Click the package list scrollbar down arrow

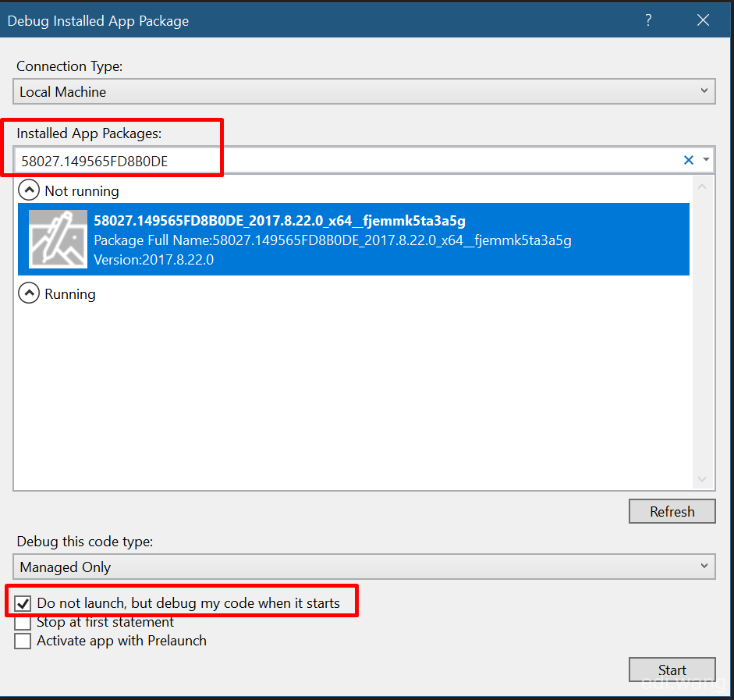[702, 479]
